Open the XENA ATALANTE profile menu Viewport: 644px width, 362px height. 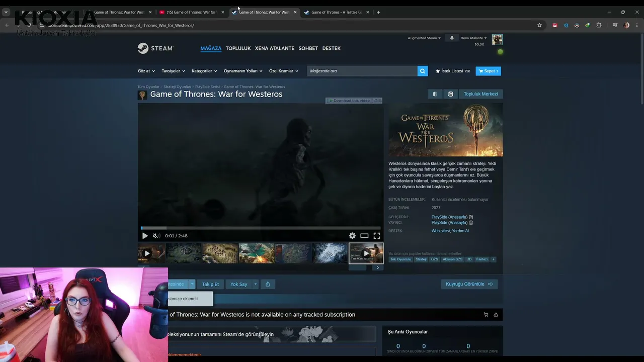tap(275, 48)
